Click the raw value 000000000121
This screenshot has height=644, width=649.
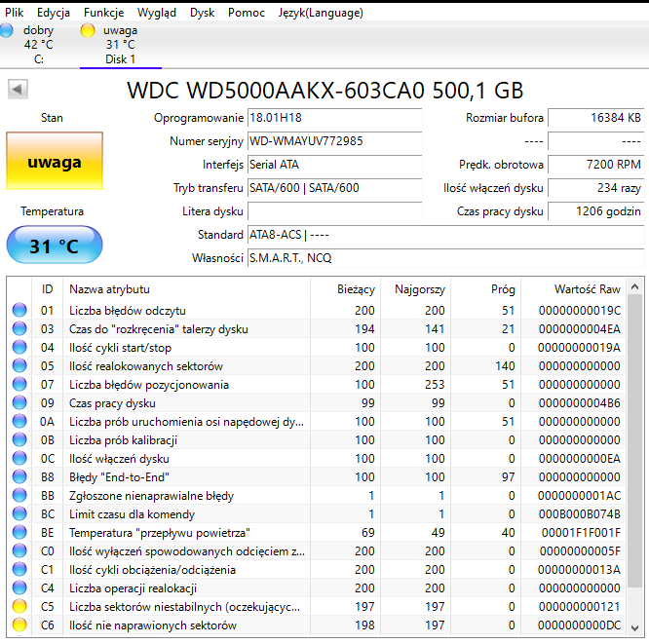click(580, 606)
